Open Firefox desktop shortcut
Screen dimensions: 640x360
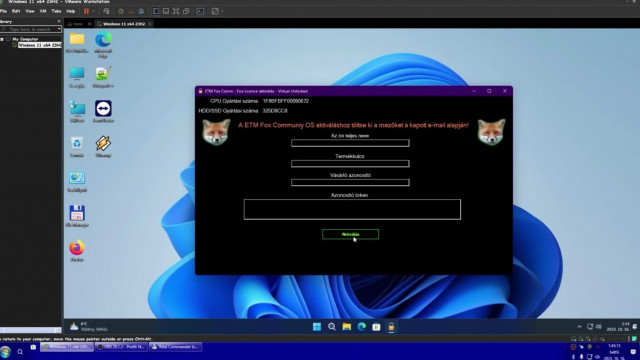pyautogui.click(x=77, y=251)
